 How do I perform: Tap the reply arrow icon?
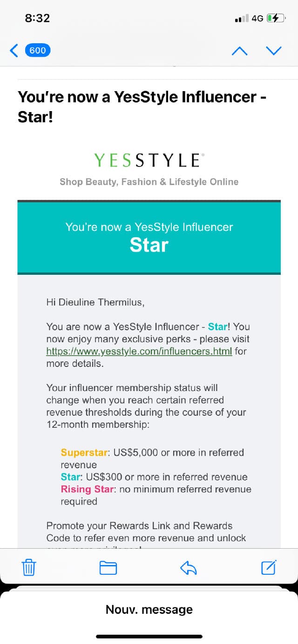point(189,567)
